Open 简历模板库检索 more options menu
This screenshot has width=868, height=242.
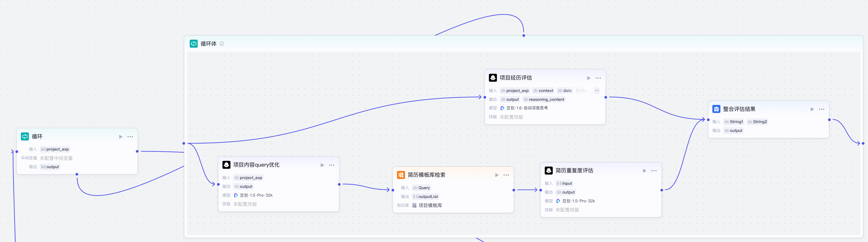click(x=506, y=175)
